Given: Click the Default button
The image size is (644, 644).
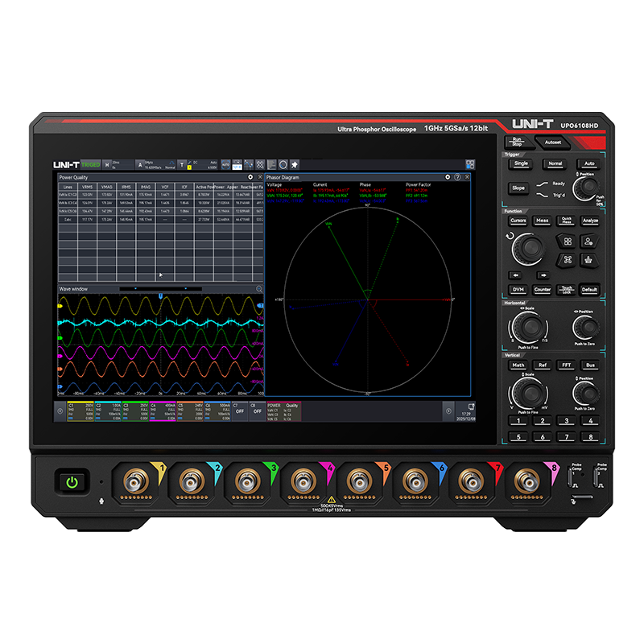Looking at the screenshot, I should click(589, 290).
